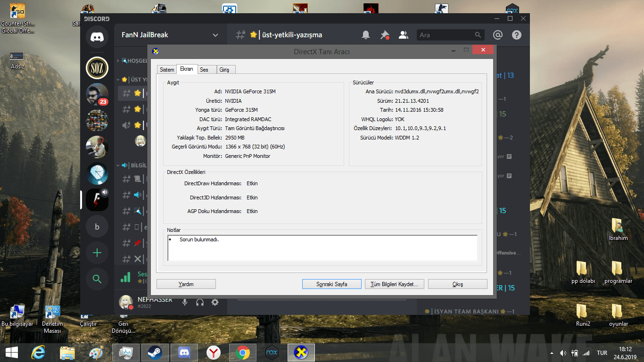Switch to Steam in the taskbar
644x362 pixels.
tap(155, 353)
